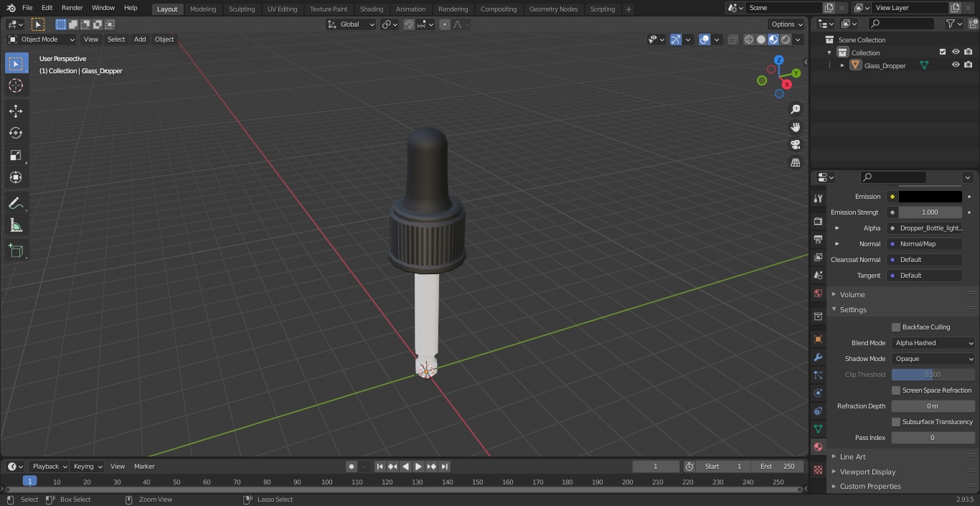The image size is (980, 506).
Task: Open the outliner filter funnel
Action: click(951, 24)
